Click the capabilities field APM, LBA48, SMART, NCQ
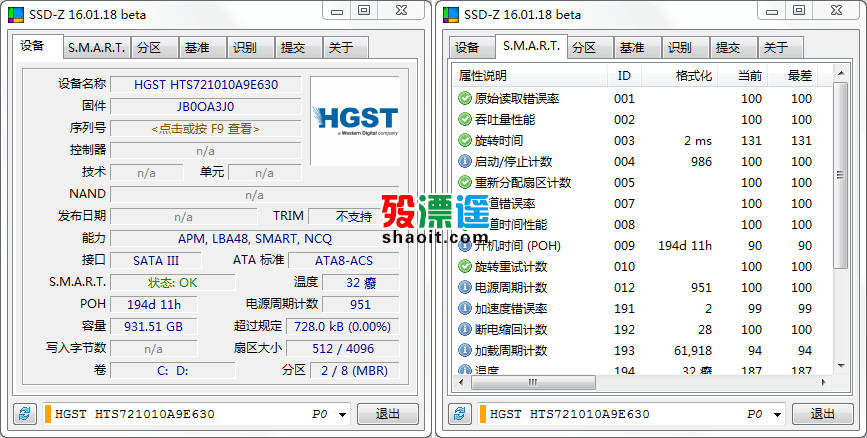Viewport: 867px width, 438px height. click(x=254, y=238)
